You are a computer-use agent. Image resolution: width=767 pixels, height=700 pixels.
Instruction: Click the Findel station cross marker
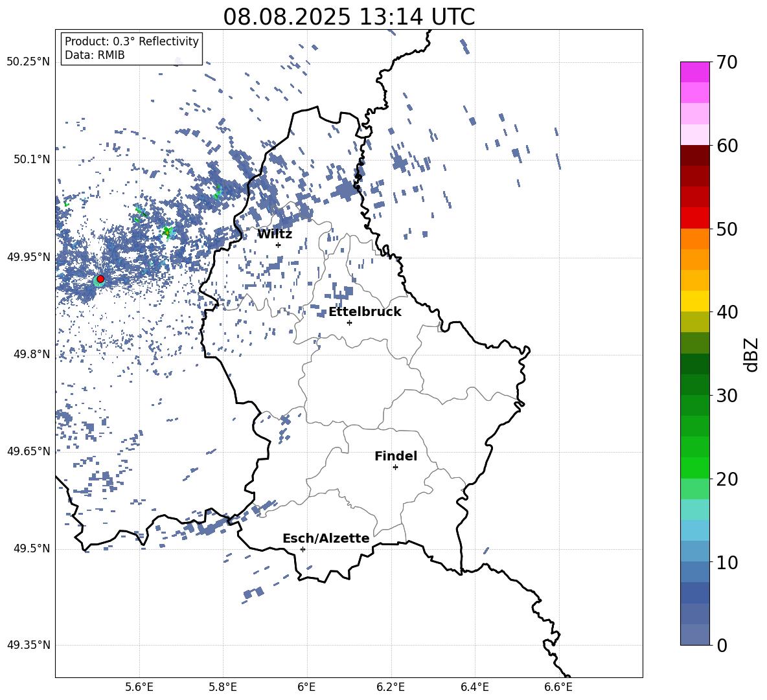click(395, 468)
